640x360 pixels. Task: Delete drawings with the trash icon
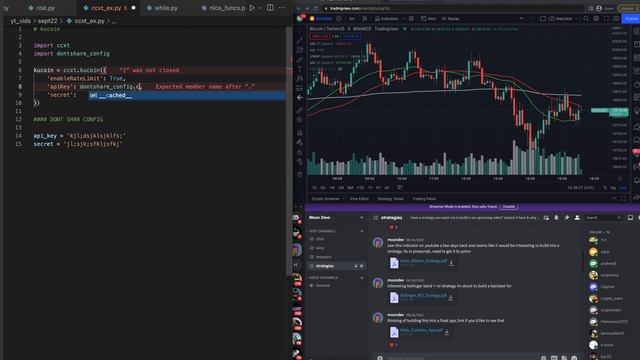pos(300,174)
